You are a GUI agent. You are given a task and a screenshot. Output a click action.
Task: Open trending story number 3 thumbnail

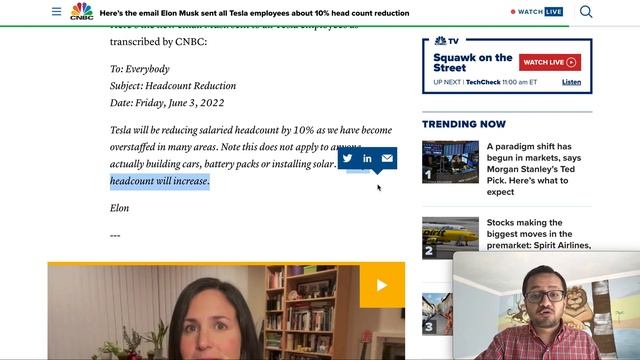[437, 314]
